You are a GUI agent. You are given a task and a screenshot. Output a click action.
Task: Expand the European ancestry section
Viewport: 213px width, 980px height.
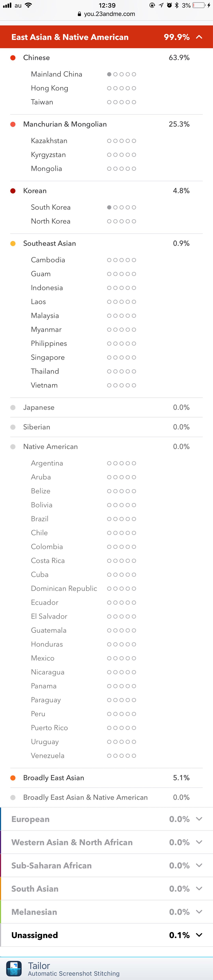pyautogui.click(x=199, y=819)
